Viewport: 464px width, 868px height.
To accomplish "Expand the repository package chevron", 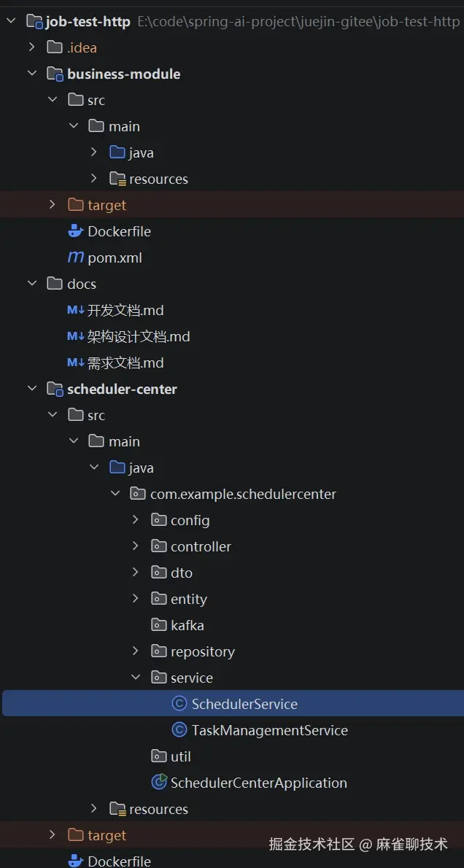I will coord(136,651).
